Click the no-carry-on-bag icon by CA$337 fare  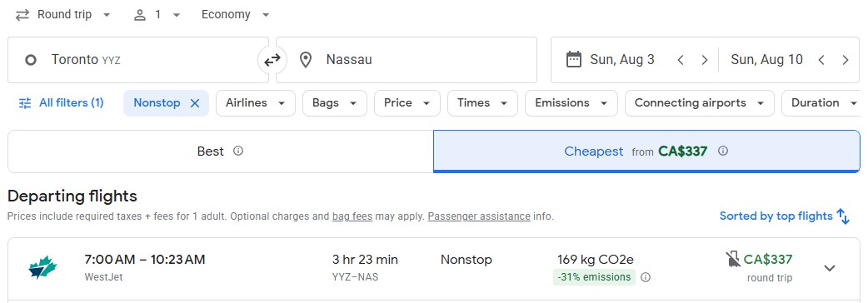[733, 259]
